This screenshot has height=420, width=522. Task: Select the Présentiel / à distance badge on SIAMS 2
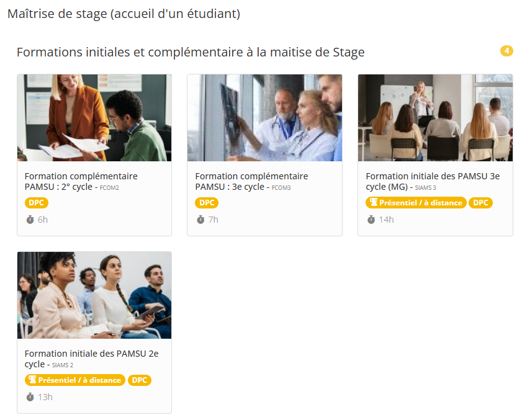coord(74,380)
